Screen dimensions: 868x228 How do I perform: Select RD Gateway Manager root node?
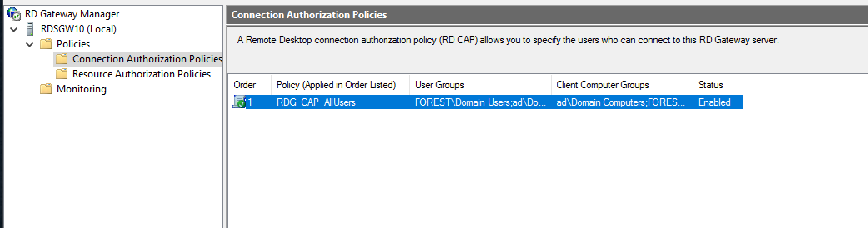pyautogui.click(x=72, y=14)
